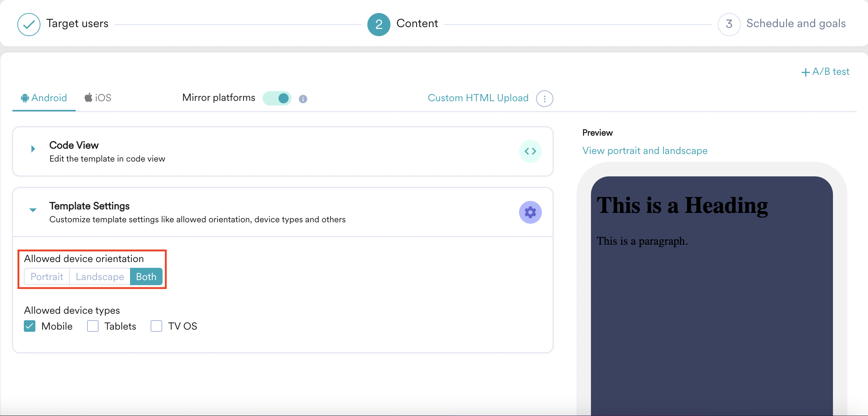Click the step 2 Content circle

click(x=379, y=24)
